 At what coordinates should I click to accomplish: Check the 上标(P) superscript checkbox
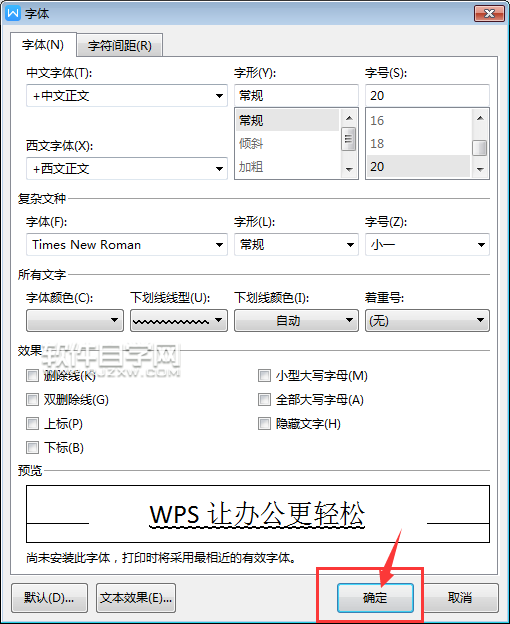[32, 423]
